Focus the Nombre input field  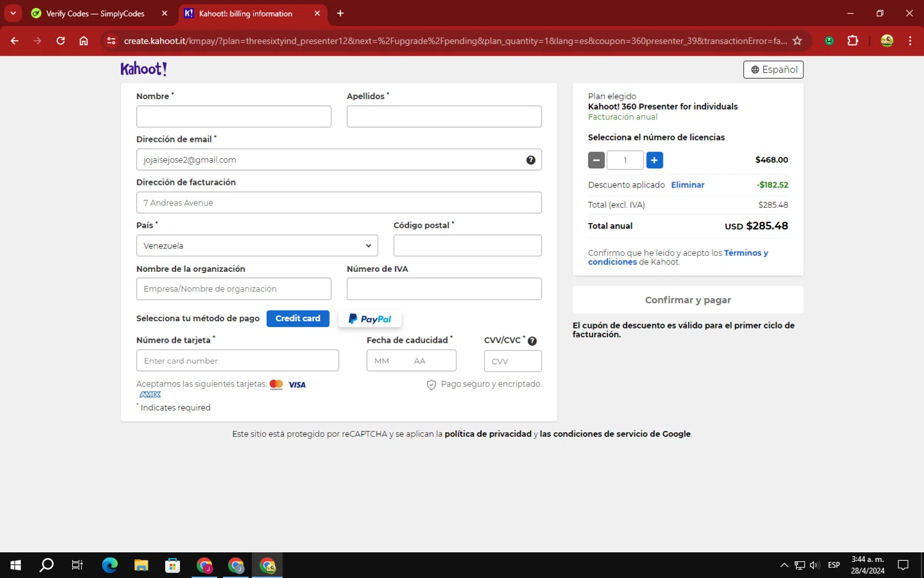233,116
